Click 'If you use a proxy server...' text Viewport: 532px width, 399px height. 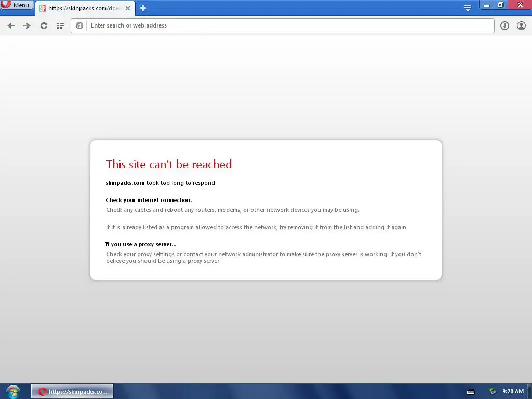coord(141,244)
